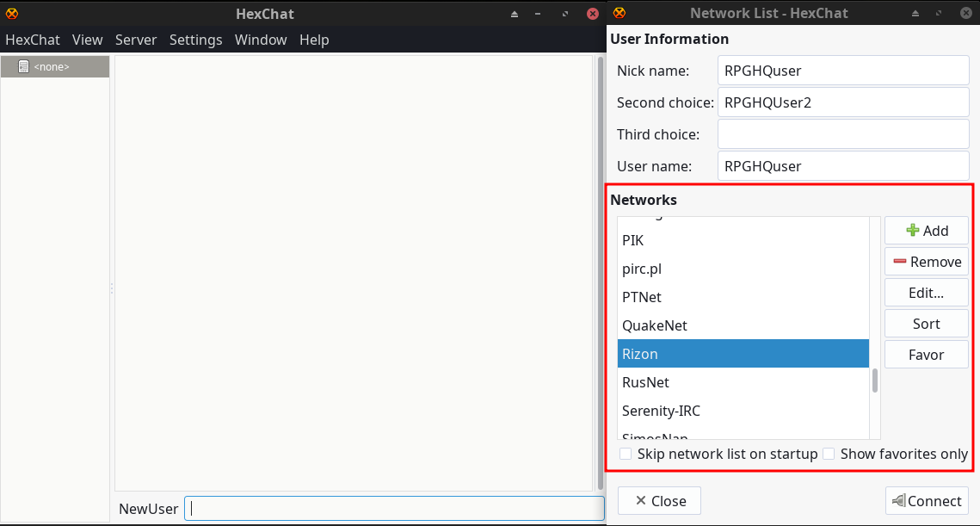Screen dimensions: 980x526
Task: Open the View menu
Action: tap(88, 40)
